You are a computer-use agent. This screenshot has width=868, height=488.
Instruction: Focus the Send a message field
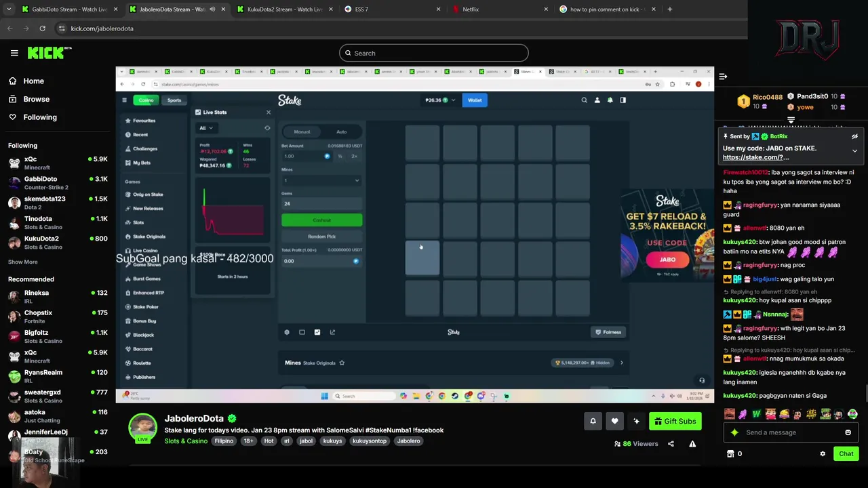click(x=791, y=432)
